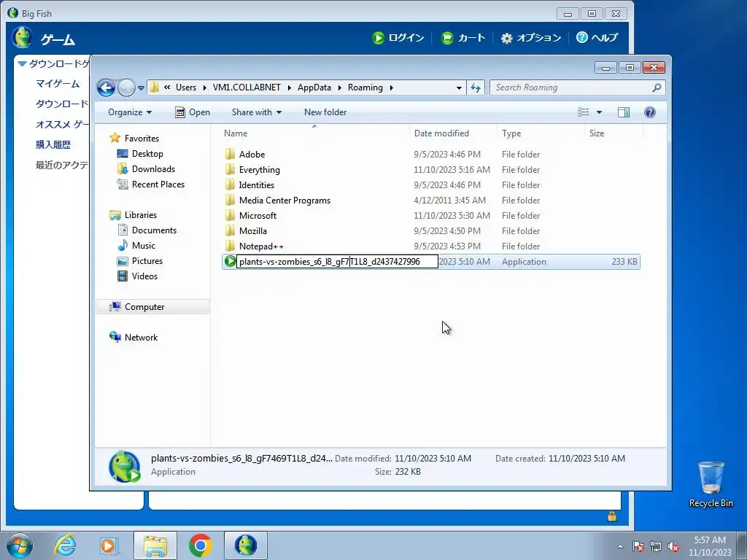Select the Adobe folder

click(x=252, y=155)
